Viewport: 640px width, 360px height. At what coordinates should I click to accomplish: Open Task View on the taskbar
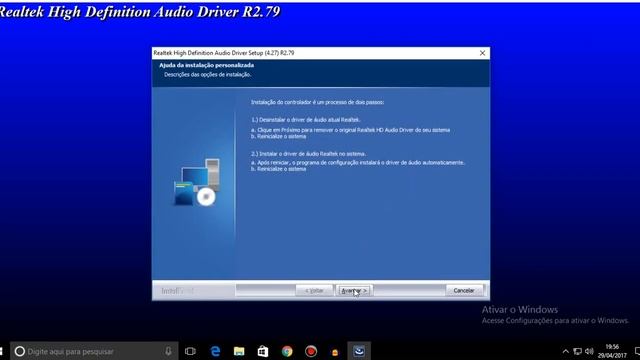(x=190, y=351)
